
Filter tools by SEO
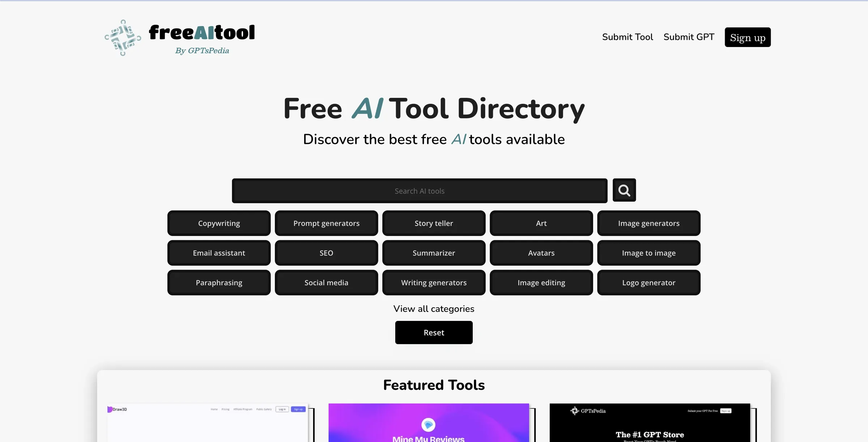326,253
